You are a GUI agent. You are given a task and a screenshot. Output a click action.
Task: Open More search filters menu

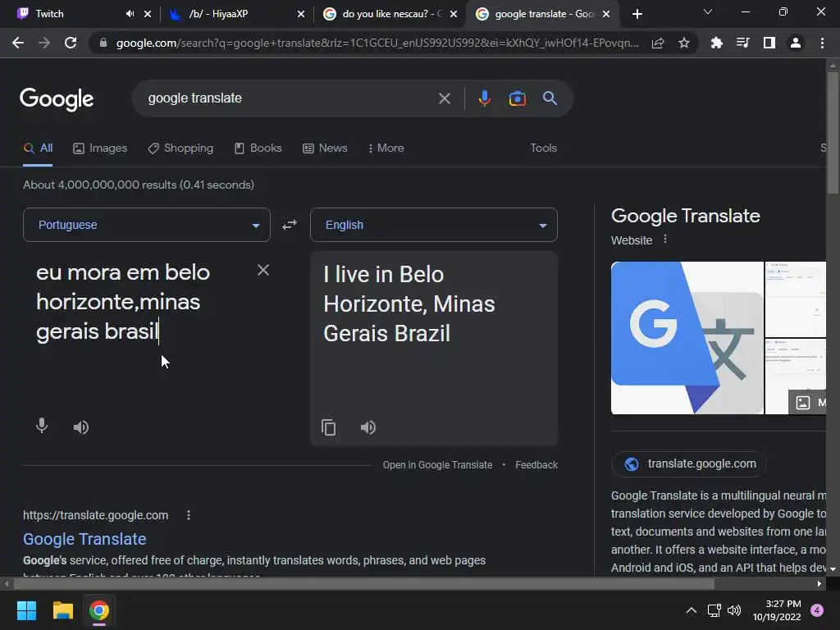[386, 148]
